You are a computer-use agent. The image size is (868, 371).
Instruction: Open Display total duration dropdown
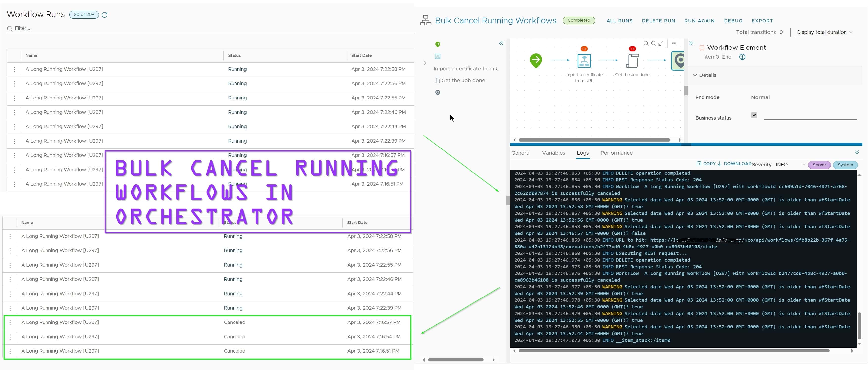tap(824, 32)
